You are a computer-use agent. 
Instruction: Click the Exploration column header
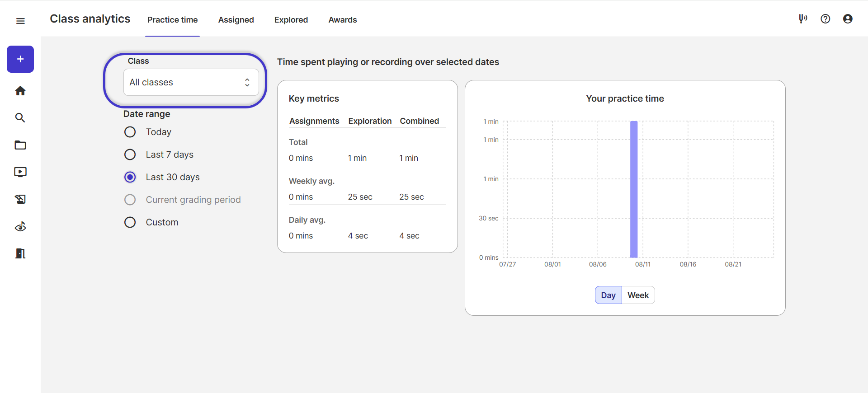tap(370, 121)
